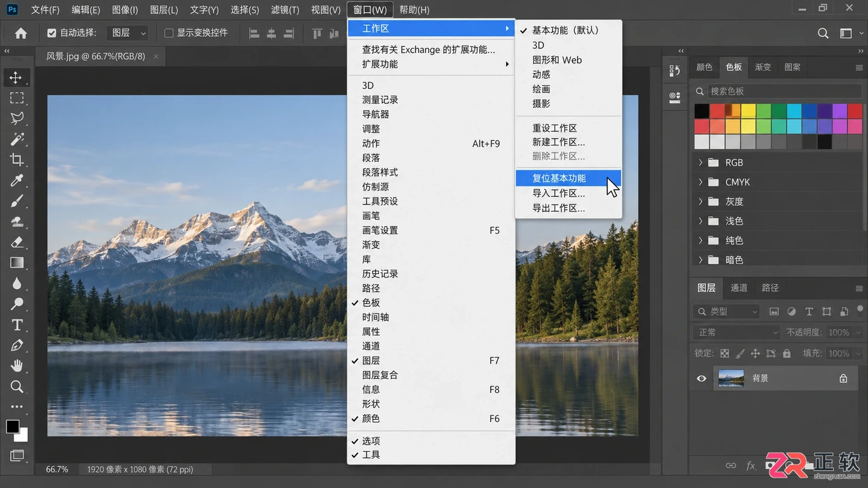The height and width of the screenshot is (488, 868).
Task: Click the black swatch in 色板 panel
Action: coord(702,111)
